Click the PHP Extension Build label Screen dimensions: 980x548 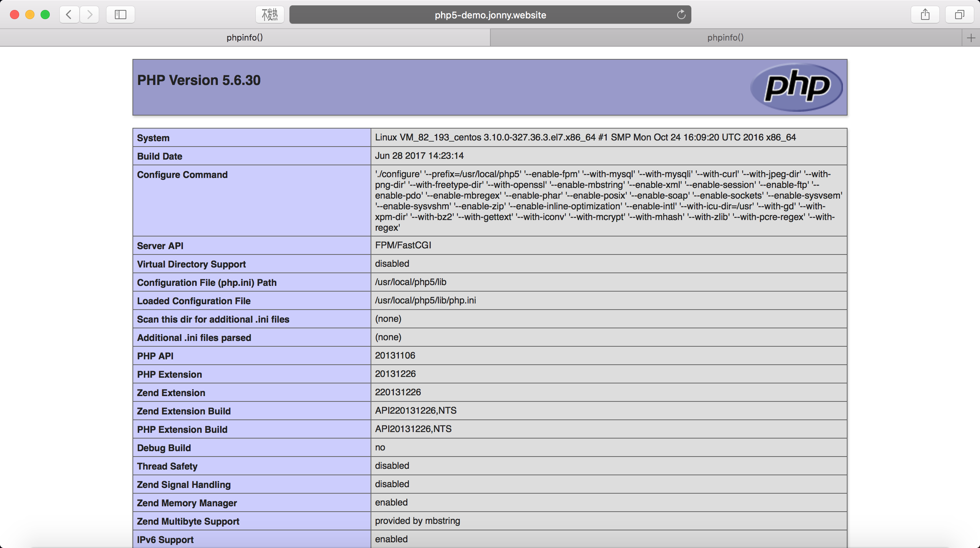[182, 429]
